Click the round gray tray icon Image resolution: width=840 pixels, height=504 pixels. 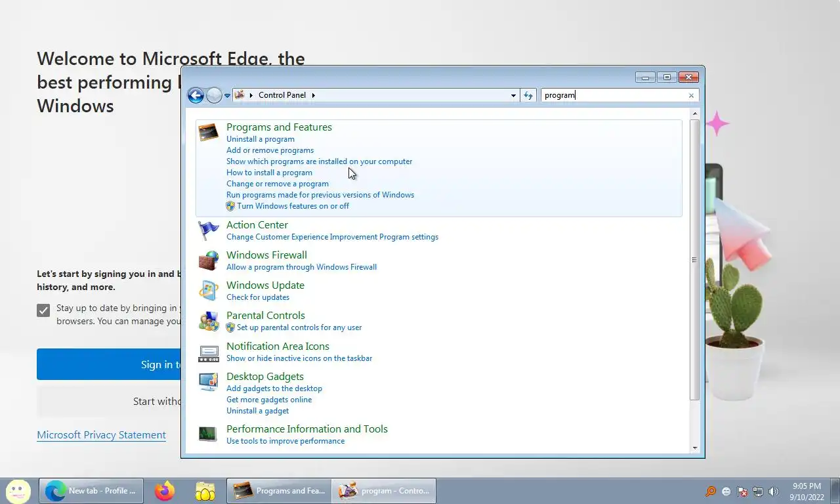coord(726,492)
